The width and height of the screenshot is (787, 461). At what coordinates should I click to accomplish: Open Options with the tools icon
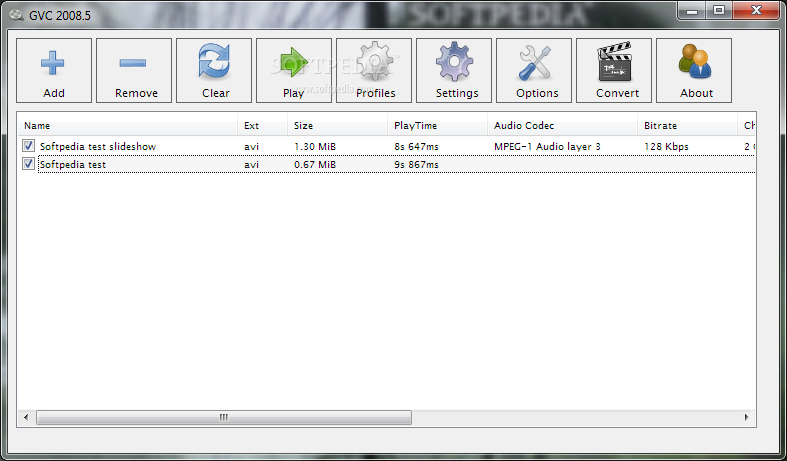tap(534, 70)
